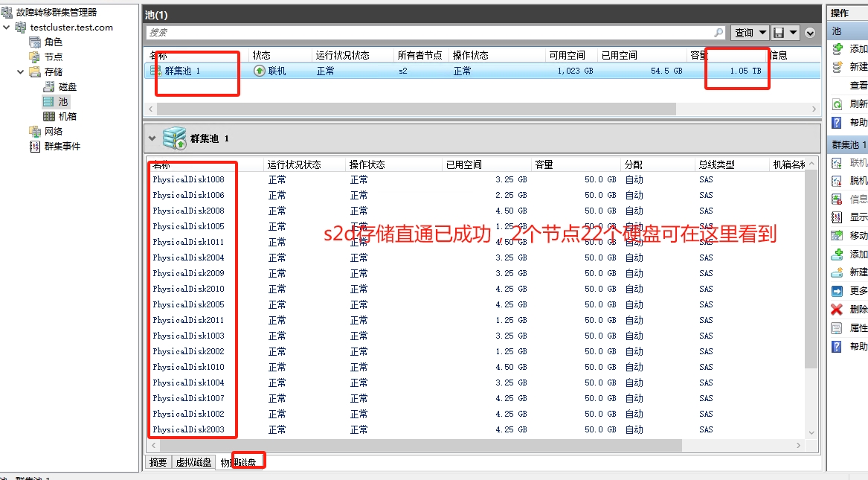Collapse the 存储 tree node
The height and width of the screenshot is (480, 868).
coord(21,72)
